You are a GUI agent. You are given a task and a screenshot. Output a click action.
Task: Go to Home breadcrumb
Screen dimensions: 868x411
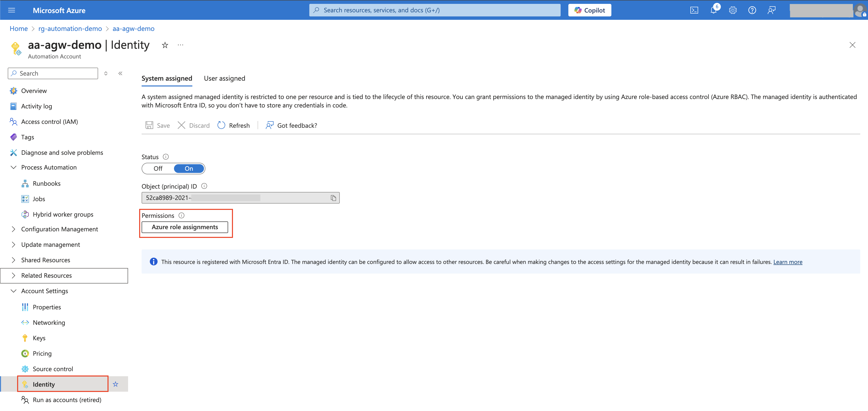[19, 28]
